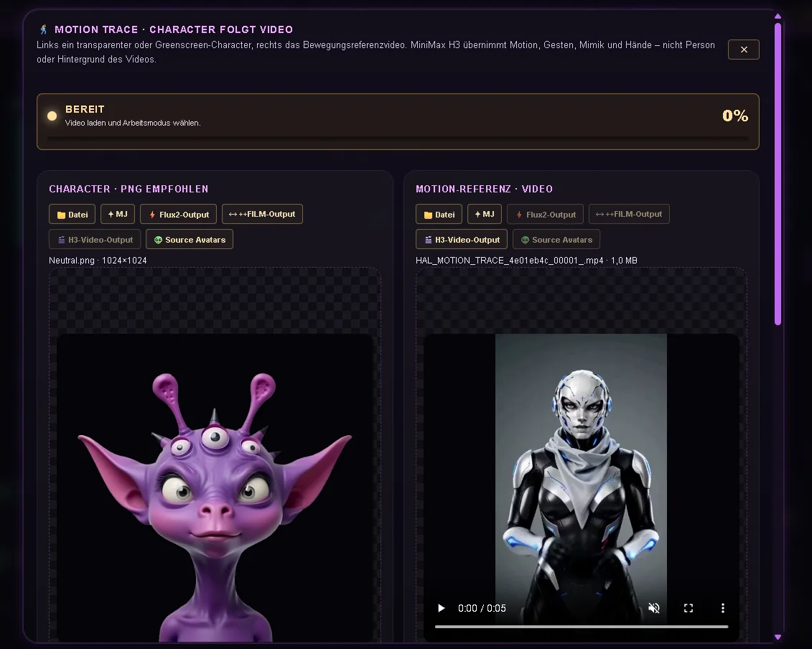Click the BEREIT status label
Screen dimensions: 812x649
click(85, 109)
